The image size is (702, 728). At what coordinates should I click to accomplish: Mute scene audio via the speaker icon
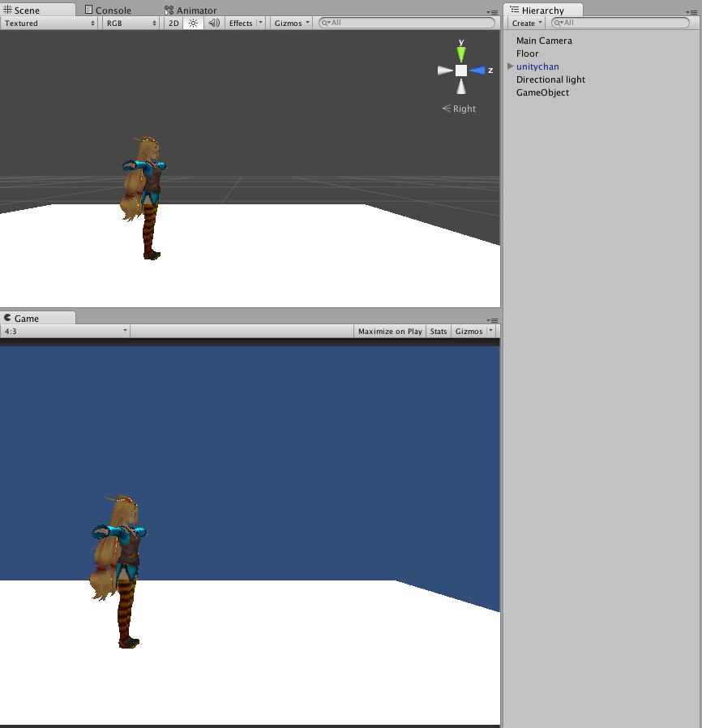(212, 23)
